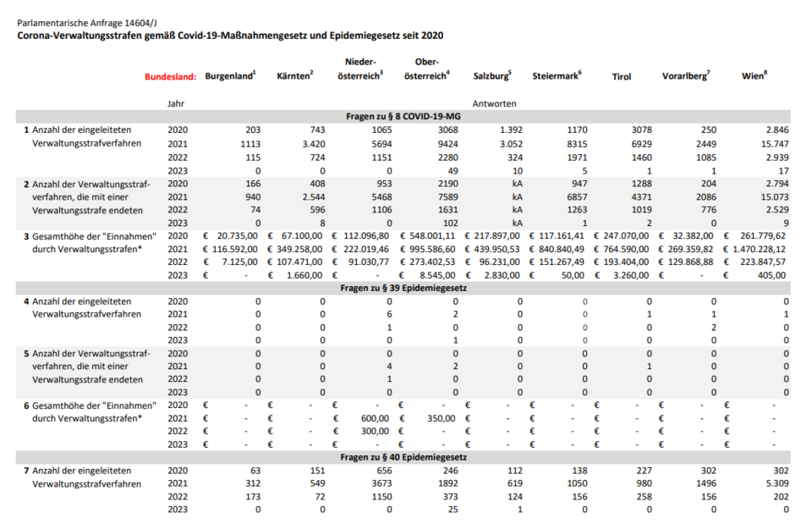Click the 600,00 value for Niederösterreich

click(x=376, y=418)
